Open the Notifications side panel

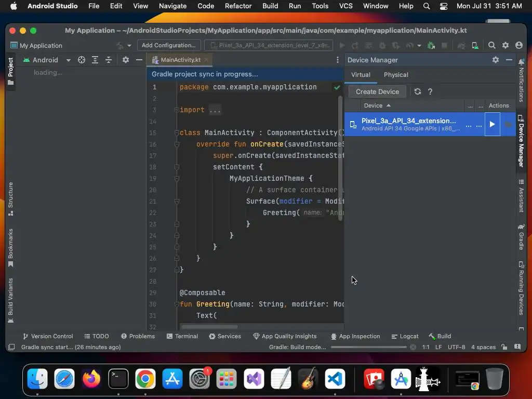pyautogui.click(x=521, y=80)
